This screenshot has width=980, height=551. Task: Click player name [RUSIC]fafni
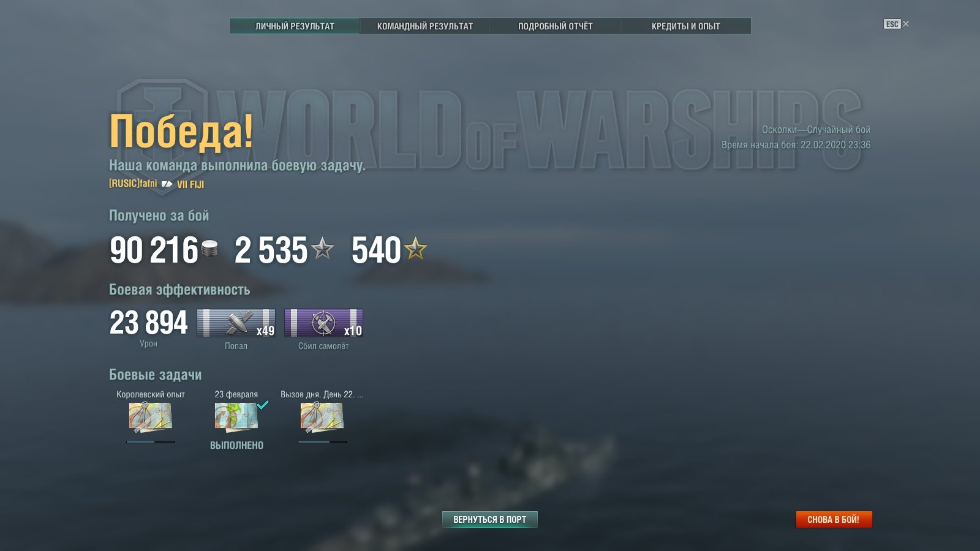[x=133, y=184]
